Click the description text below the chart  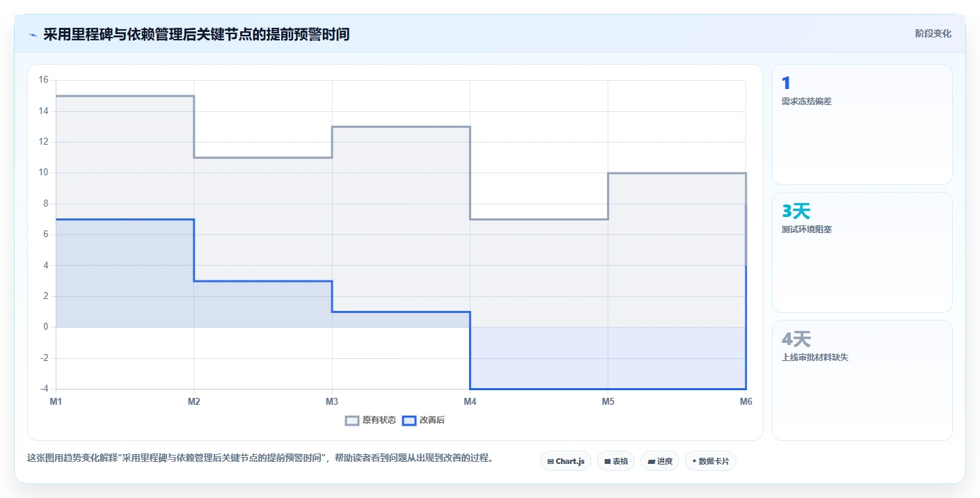point(260,458)
